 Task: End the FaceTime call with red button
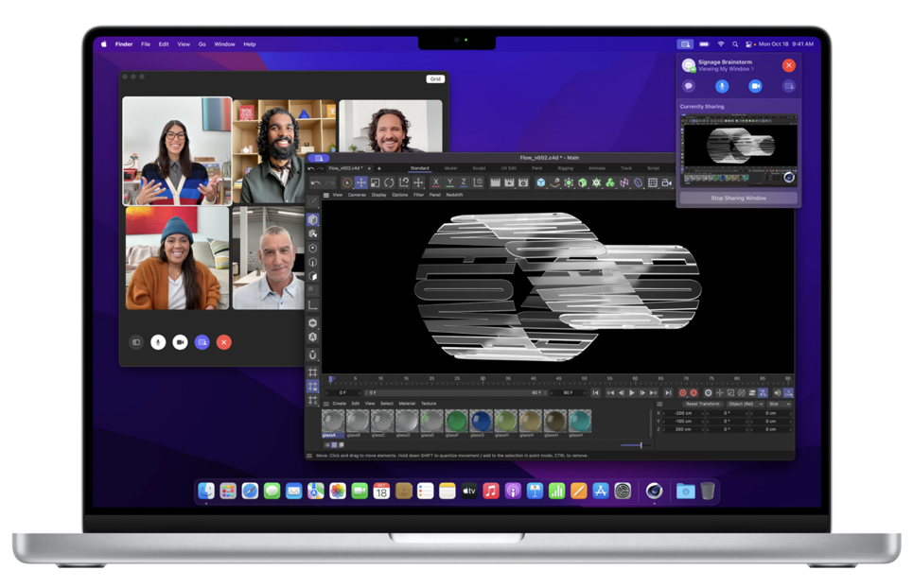click(224, 342)
